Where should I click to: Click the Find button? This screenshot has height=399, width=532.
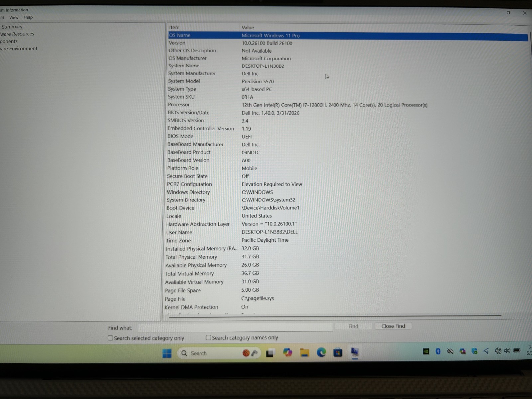coord(353,326)
